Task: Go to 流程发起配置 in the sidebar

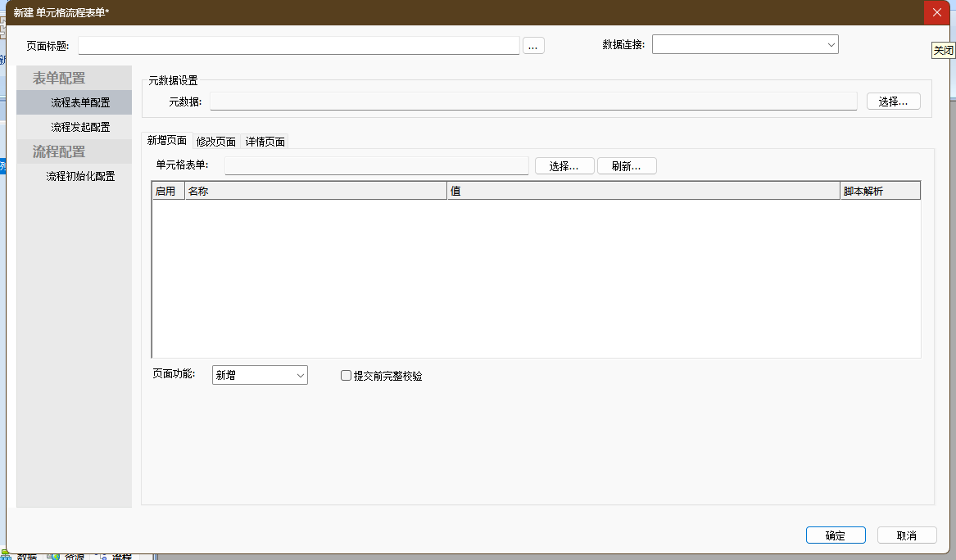Action: (80, 127)
